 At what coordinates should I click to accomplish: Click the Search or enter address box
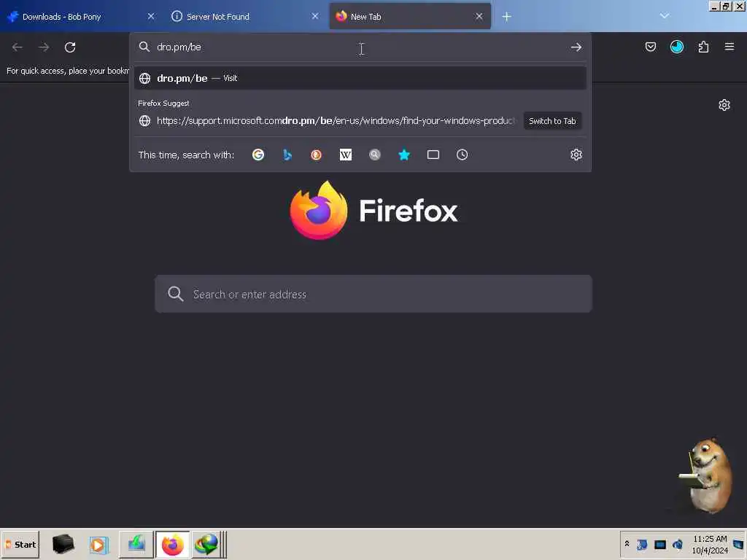tap(373, 294)
